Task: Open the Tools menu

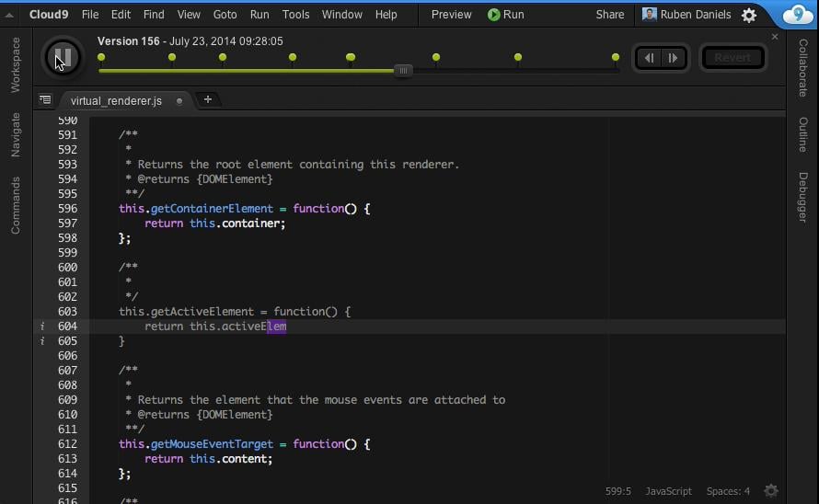Action: [295, 15]
